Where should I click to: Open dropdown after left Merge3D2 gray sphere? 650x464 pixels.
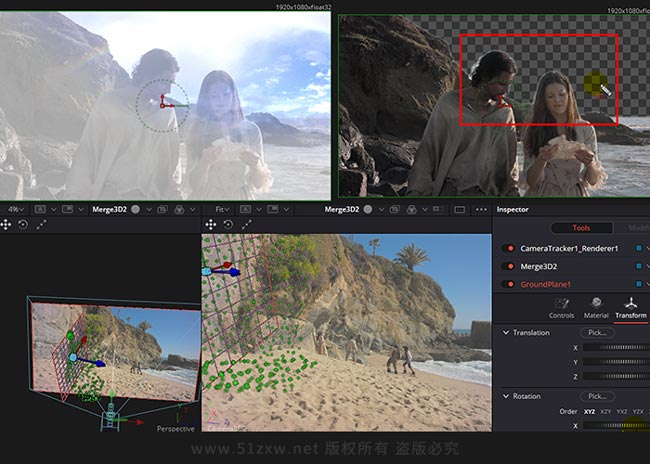point(148,210)
